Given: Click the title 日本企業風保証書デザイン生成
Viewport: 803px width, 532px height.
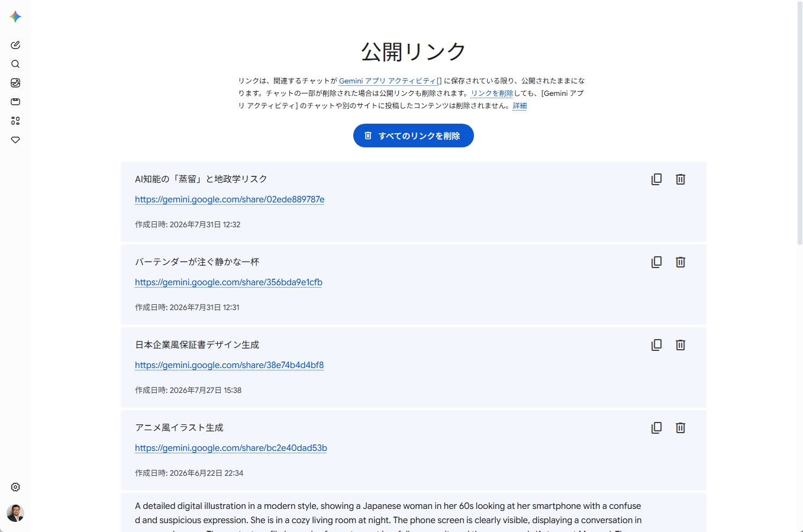Looking at the screenshot, I should (x=197, y=344).
